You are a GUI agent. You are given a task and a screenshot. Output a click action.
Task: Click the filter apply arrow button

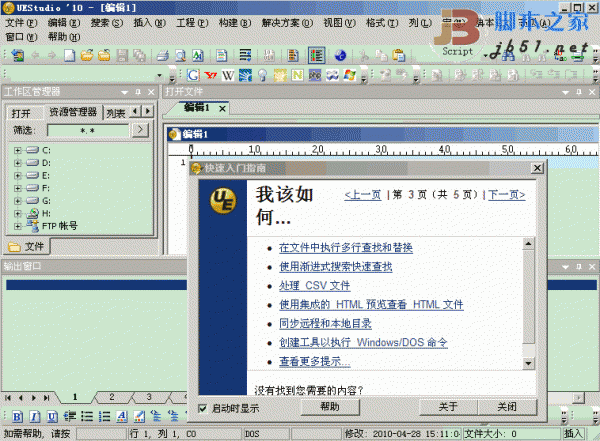tap(140, 131)
